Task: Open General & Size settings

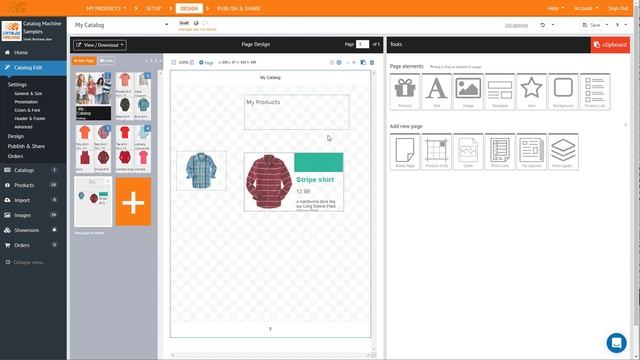Action: [x=28, y=93]
